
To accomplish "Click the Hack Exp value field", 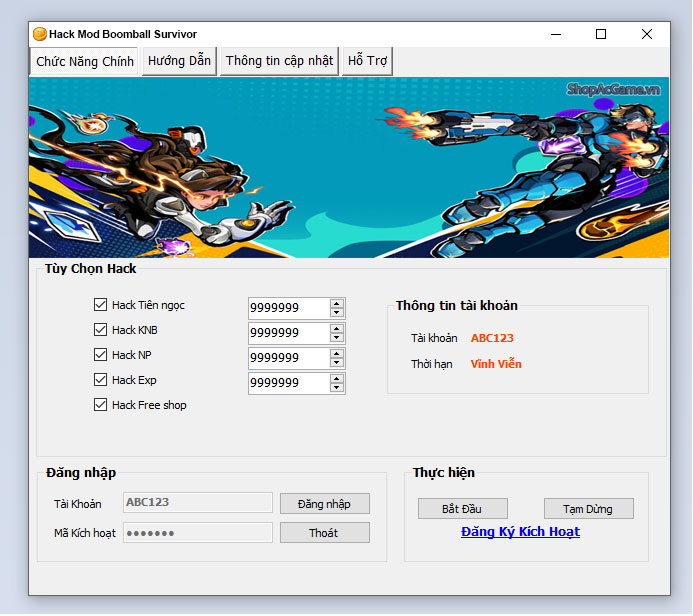I will (x=289, y=383).
